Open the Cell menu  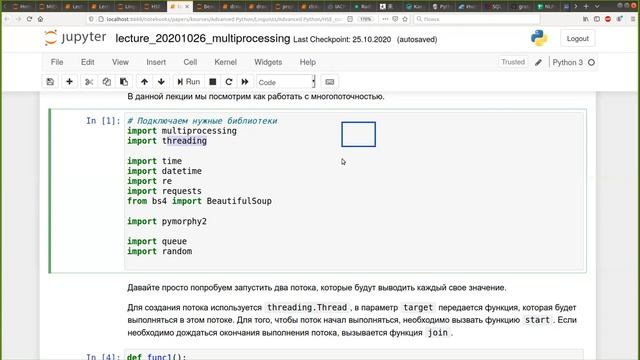pyautogui.click(x=190, y=62)
